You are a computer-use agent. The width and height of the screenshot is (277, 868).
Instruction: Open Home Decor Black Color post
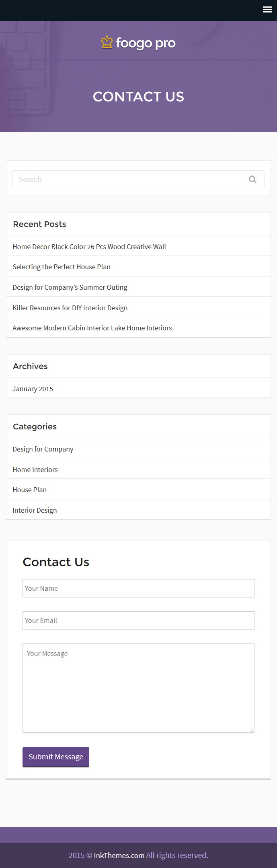point(89,247)
